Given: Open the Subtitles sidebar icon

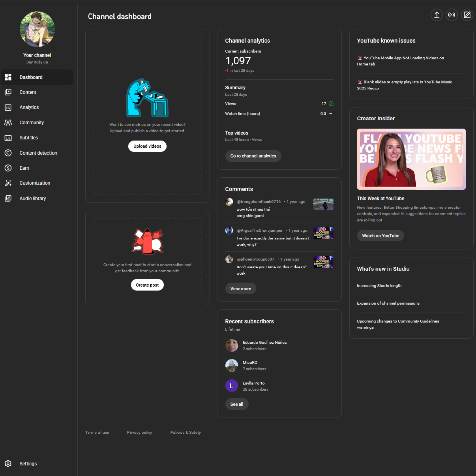Looking at the screenshot, I should click(x=8, y=138).
